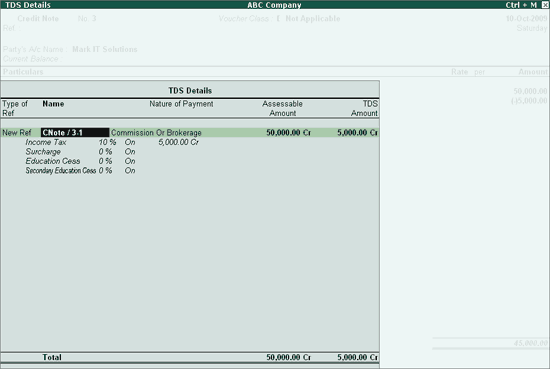Click the Total assessable 50,000.00 Cr value
This screenshot has height=369, width=550.
(288, 357)
